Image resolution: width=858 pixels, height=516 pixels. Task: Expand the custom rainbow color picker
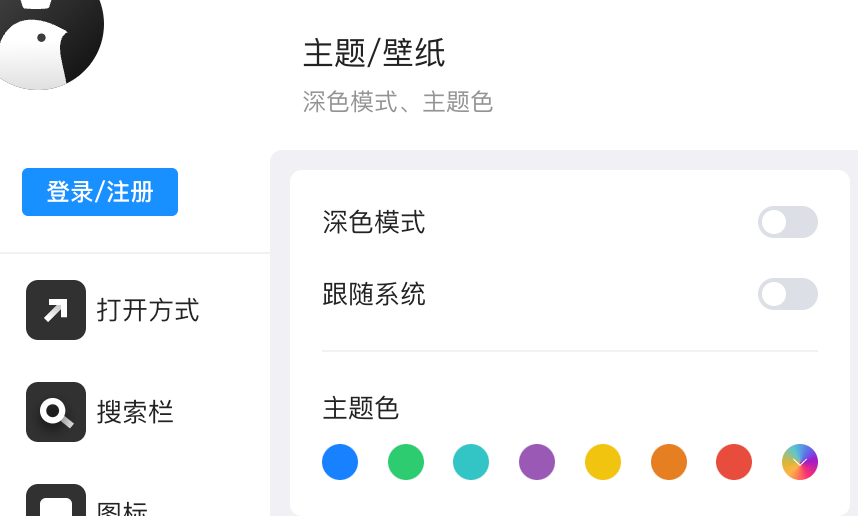click(799, 462)
